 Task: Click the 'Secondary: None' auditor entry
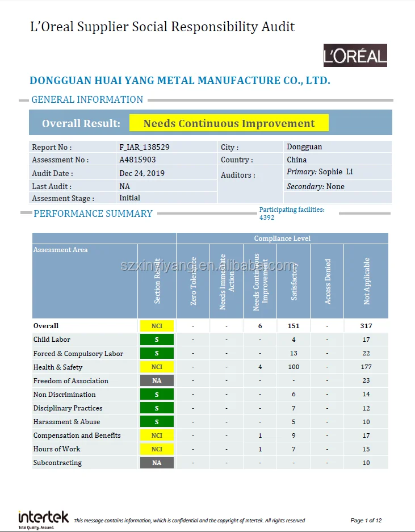pyautogui.click(x=316, y=186)
